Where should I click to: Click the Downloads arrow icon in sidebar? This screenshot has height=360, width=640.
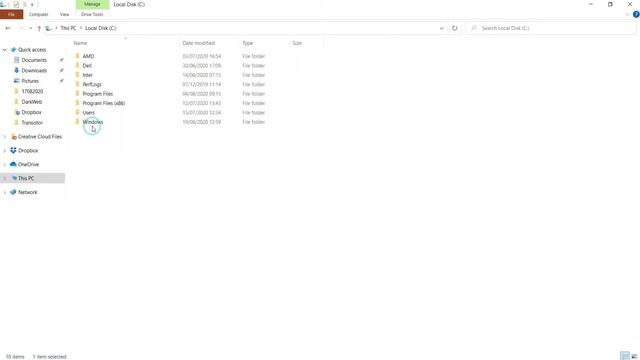click(17, 71)
